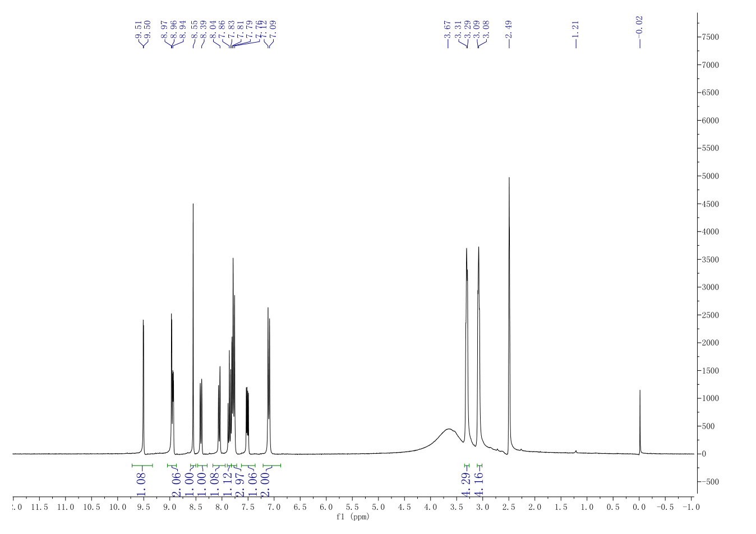This screenshot has width=756, height=534.
Task: Select the 6500 intensity axis tick
Action: [711, 93]
